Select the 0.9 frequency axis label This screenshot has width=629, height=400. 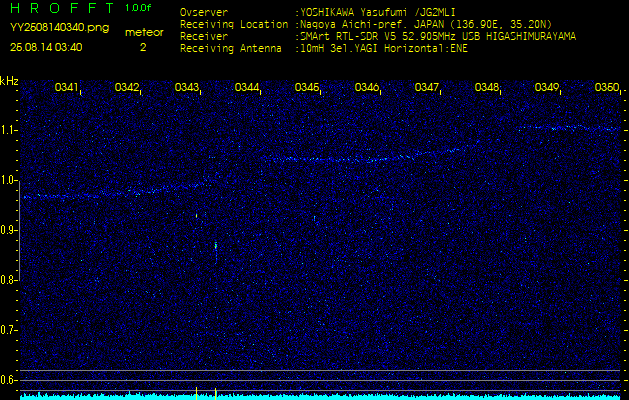click(8, 230)
